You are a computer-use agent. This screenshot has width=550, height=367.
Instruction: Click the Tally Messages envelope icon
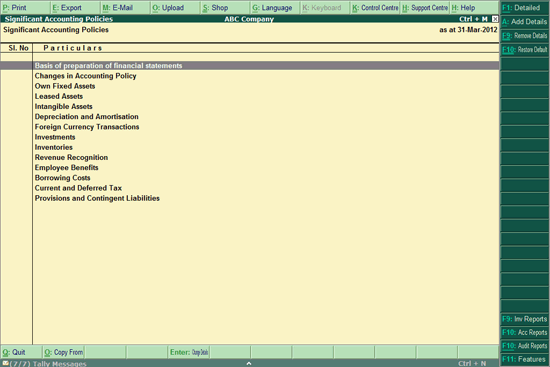coord(5,363)
